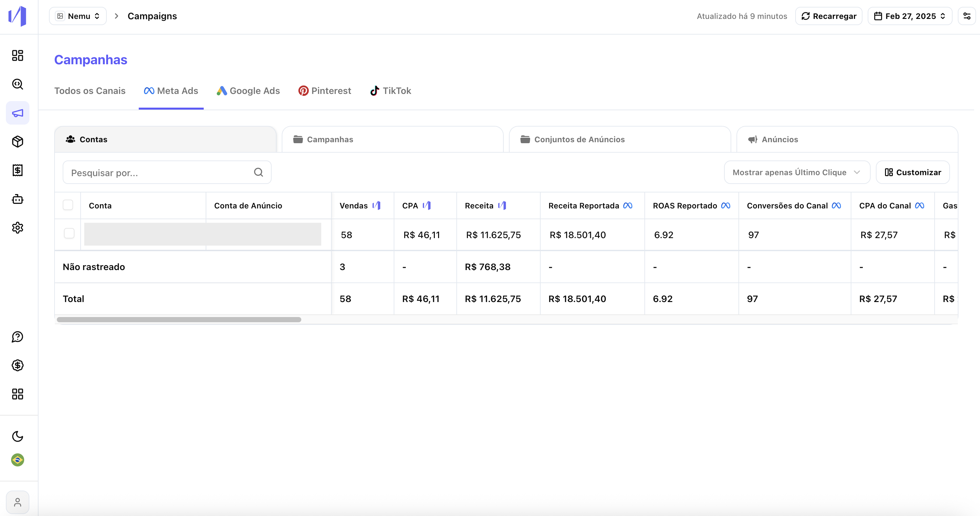Expand Mostrar apenas Último Clique dropdown
Screen dimensions: 980x516
[x=797, y=173]
